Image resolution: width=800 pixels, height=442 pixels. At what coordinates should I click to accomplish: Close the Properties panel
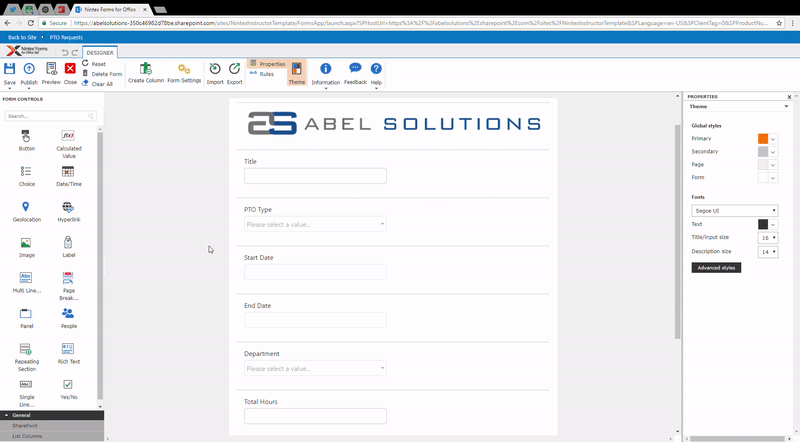[x=789, y=97]
